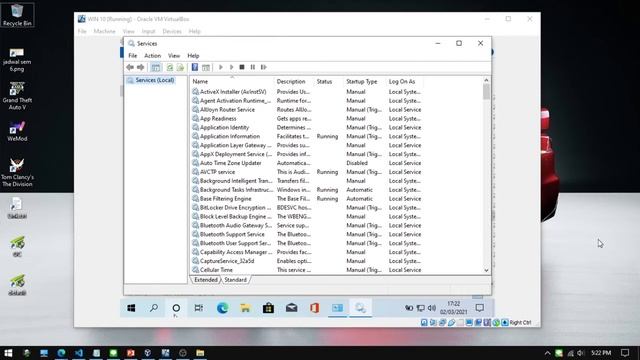Click the Pause Service icon
The height and width of the screenshot is (360, 640).
coord(253,67)
